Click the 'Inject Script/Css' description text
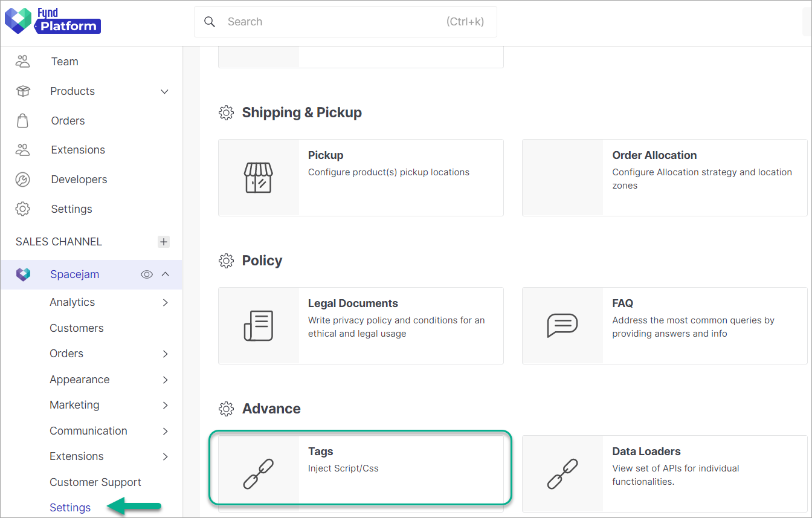 point(343,468)
